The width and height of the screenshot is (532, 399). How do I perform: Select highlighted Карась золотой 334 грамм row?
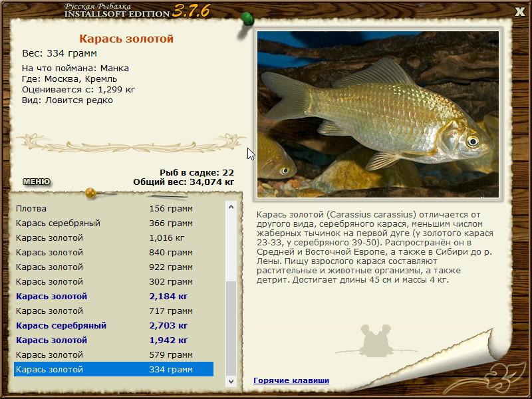[x=114, y=369]
